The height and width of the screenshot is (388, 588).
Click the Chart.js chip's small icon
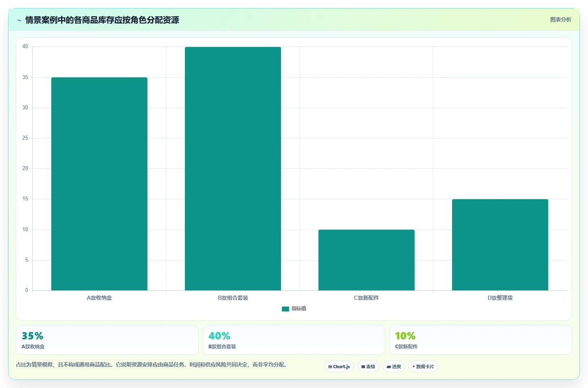pyautogui.click(x=330, y=367)
